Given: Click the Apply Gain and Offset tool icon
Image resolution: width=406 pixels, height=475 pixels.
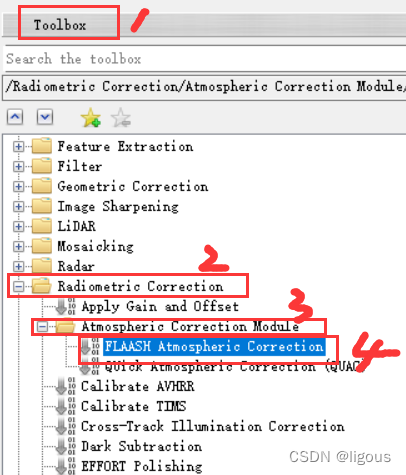Looking at the screenshot, I should point(66,306).
